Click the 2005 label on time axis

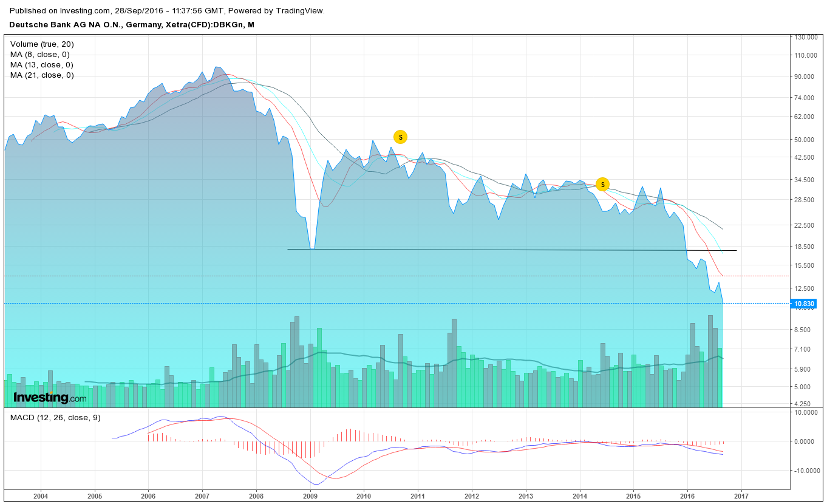coord(94,497)
